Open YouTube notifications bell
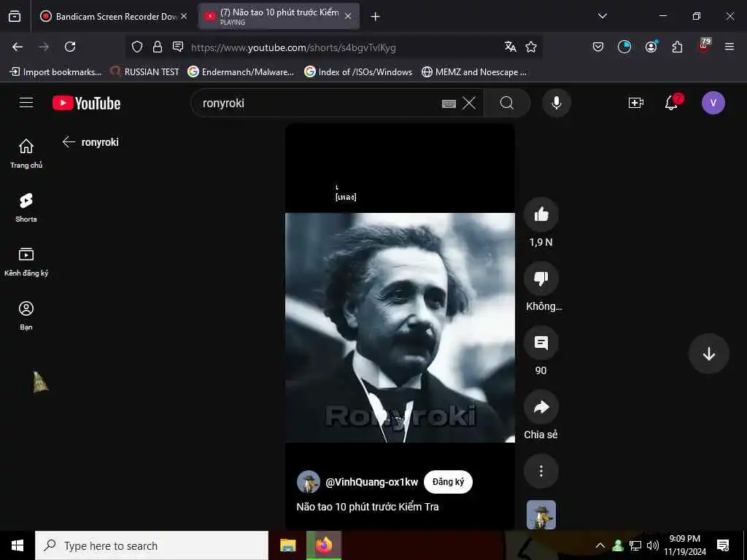The height and width of the screenshot is (560, 747). coord(671,103)
